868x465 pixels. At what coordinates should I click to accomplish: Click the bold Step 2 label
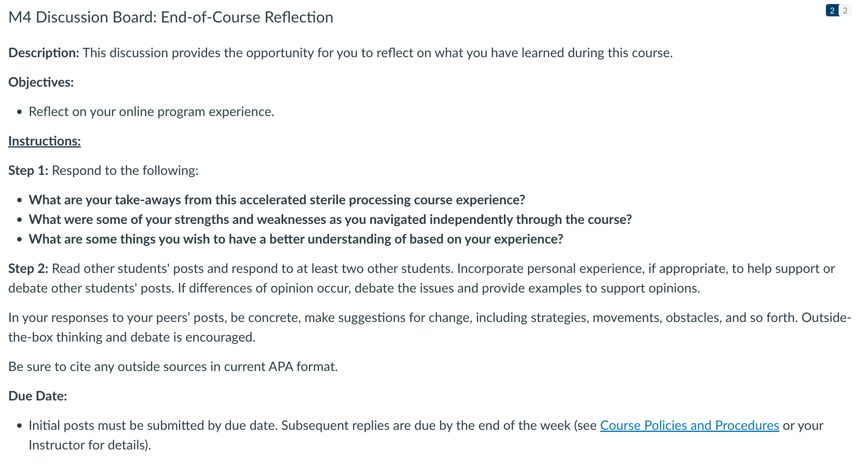click(x=28, y=268)
